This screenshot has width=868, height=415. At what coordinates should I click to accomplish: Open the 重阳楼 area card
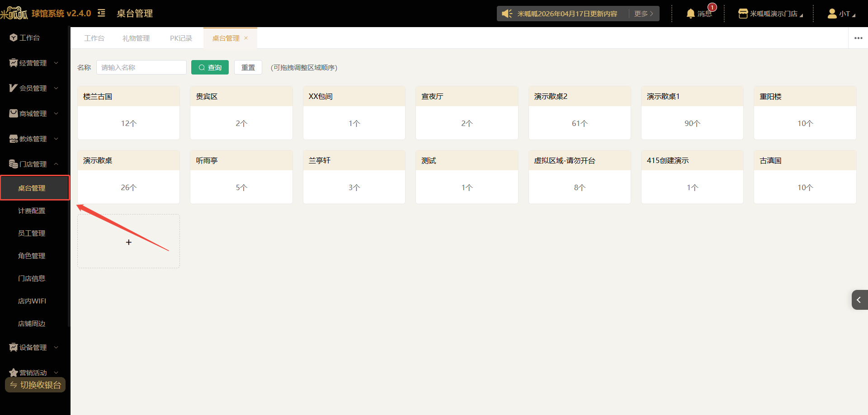(805, 113)
